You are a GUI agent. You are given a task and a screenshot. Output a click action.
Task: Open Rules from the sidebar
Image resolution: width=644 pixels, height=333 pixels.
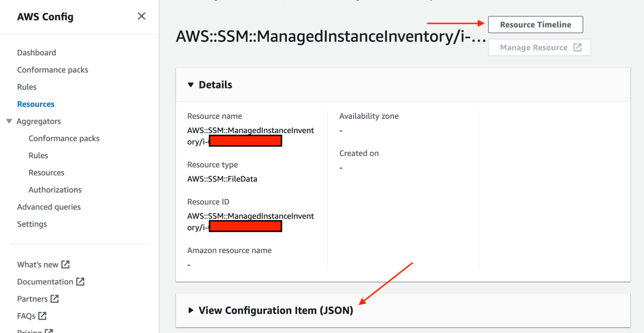[x=27, y=86]
